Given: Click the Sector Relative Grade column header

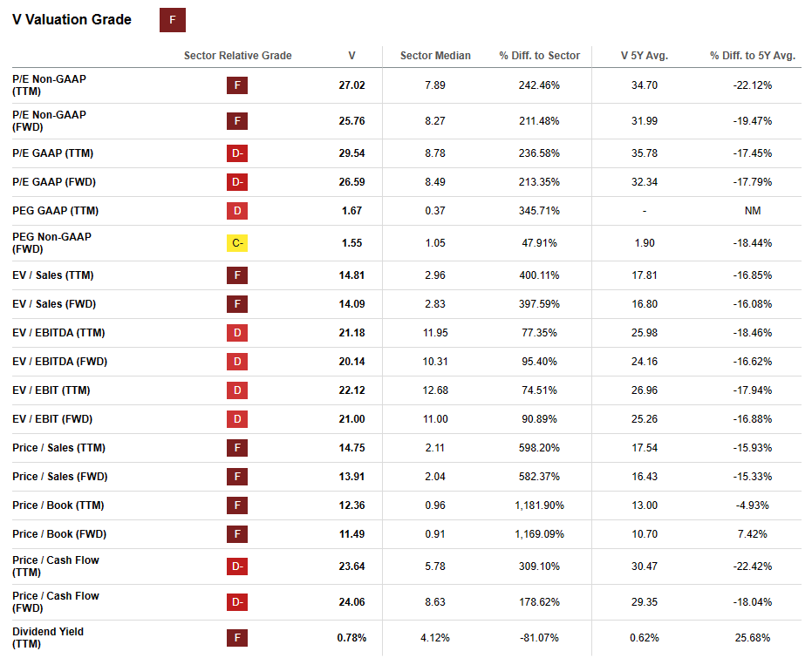Looking at the screenshot, I should tap(237, 56).
